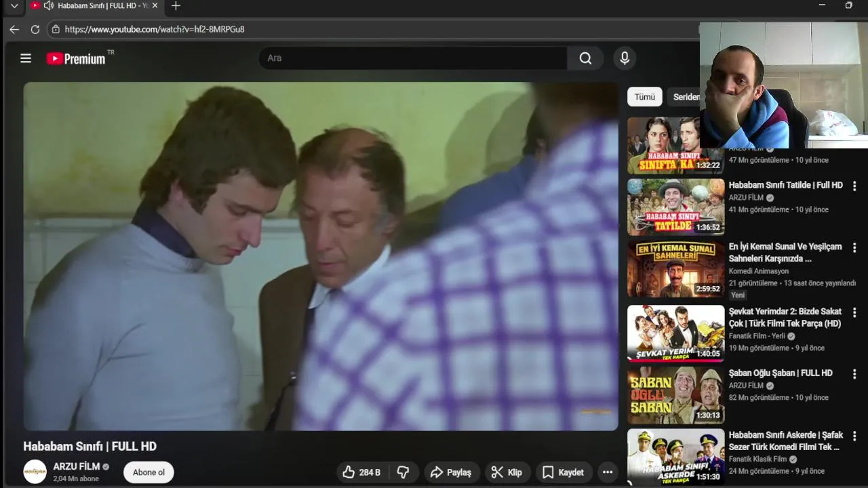Image resolution: width=868 pixels, height=488 pixels.
Task: Click the video player to pause
Action: pos(321,256)
